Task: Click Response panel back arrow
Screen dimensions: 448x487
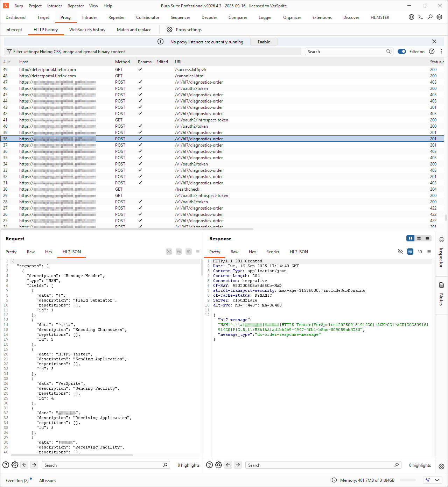Action: point(228,465)
